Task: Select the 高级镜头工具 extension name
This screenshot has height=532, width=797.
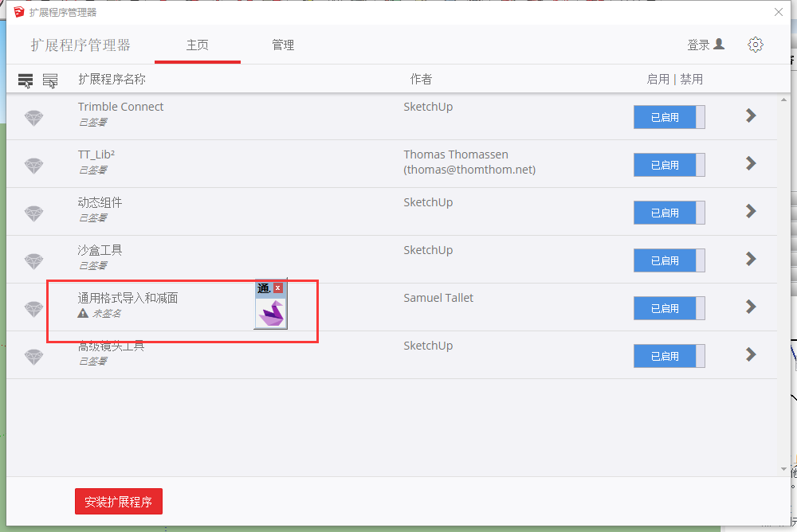Action: [x=111, y=346]
